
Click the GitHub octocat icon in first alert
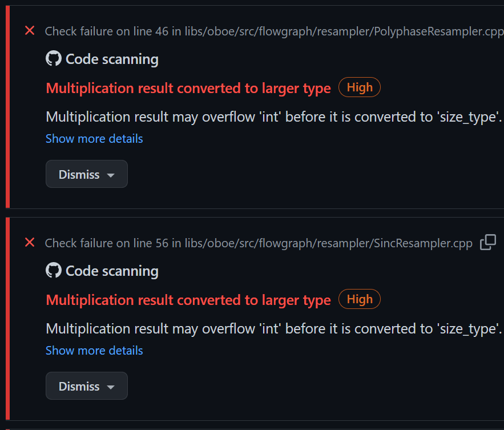(x=53, y=58)
